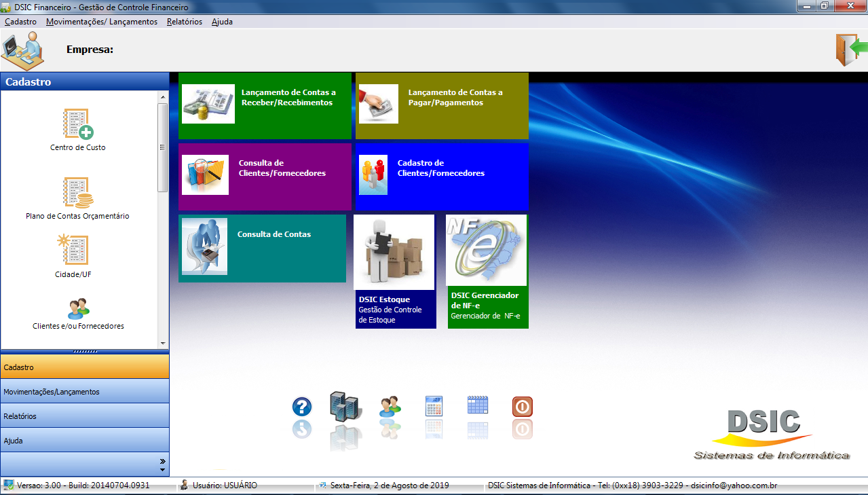Screen dimensions: 868x495
Task: Launch DSIC Gerenciador de NF-e tile
Action: point(487,272)
